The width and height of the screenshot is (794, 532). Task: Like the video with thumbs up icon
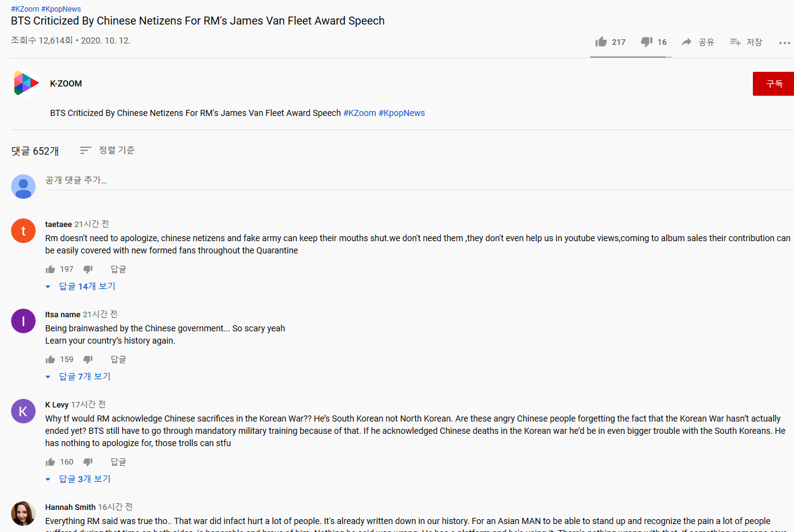tap(601, 42)
